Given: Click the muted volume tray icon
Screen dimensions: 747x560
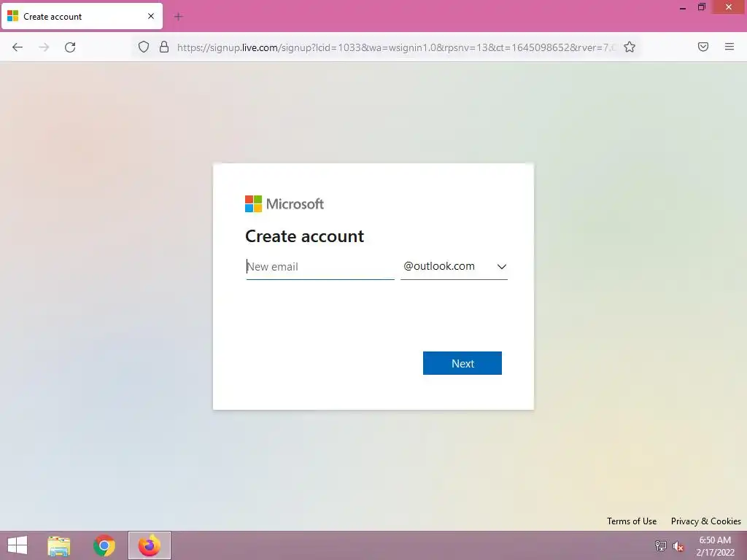Looking at the screenshot, I should [678, 546].
